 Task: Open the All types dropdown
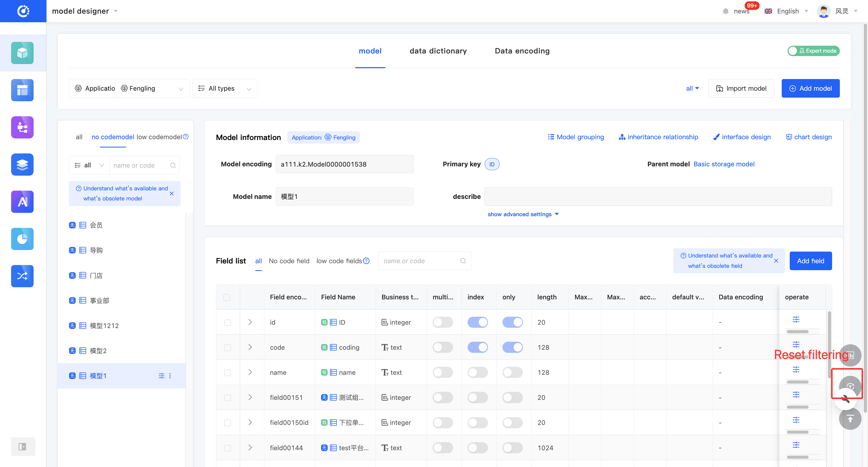(224, 88)
